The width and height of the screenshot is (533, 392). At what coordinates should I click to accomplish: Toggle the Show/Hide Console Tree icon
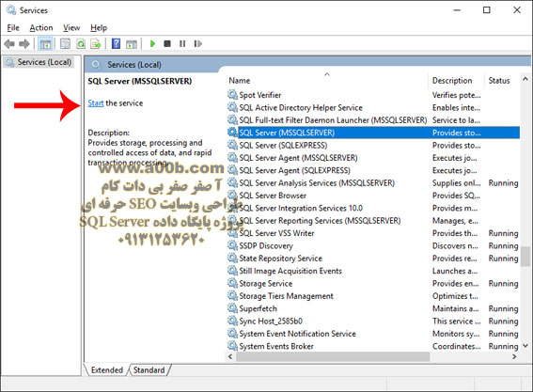click(x=45, y=44)
